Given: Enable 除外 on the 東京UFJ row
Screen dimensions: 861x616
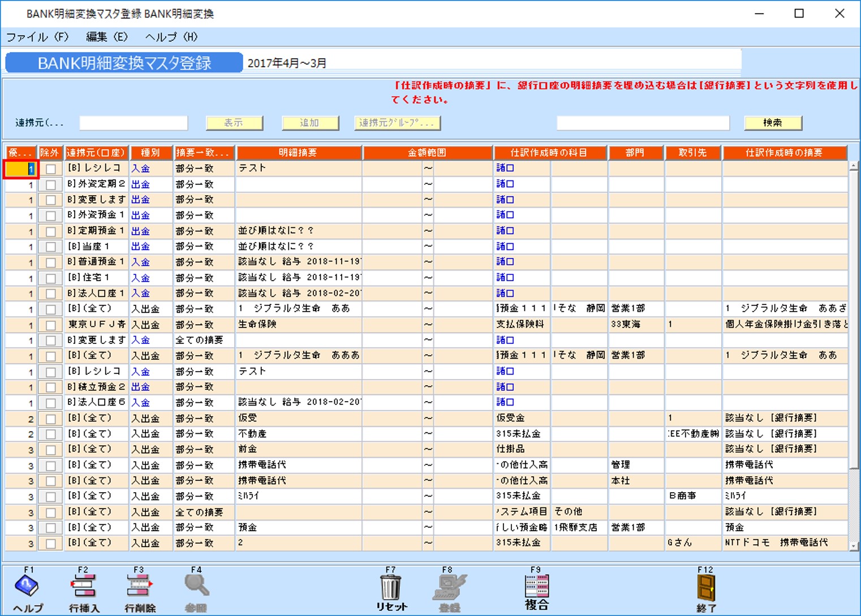Looking at the screenshot, I should coord(50,324).
